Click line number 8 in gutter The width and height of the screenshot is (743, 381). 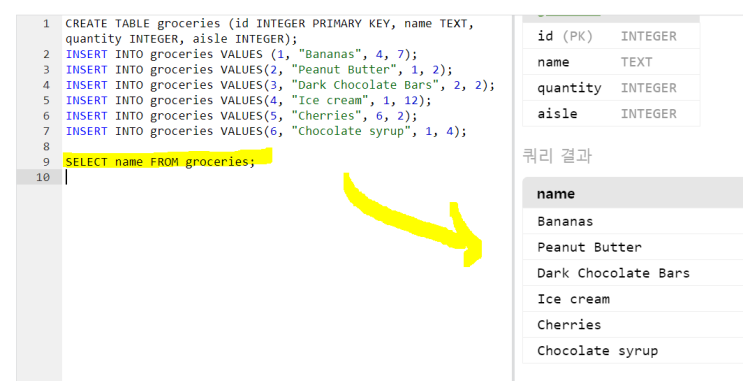(46, 146)
